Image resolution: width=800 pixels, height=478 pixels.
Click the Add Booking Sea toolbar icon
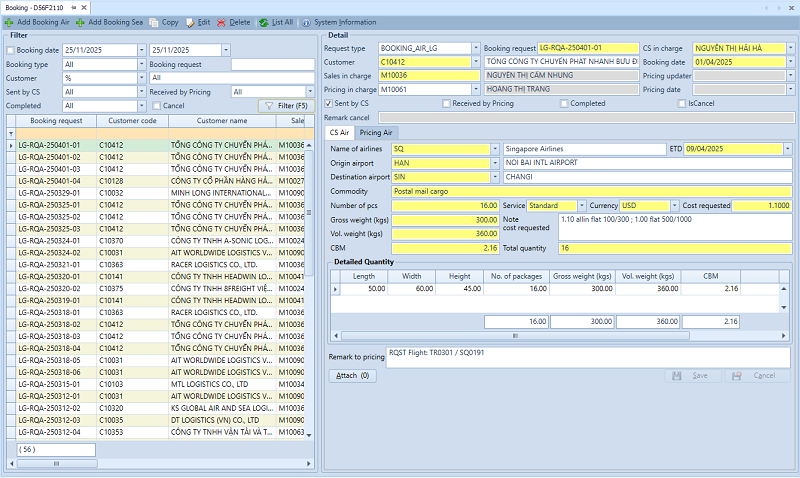[x=81, y=21]
